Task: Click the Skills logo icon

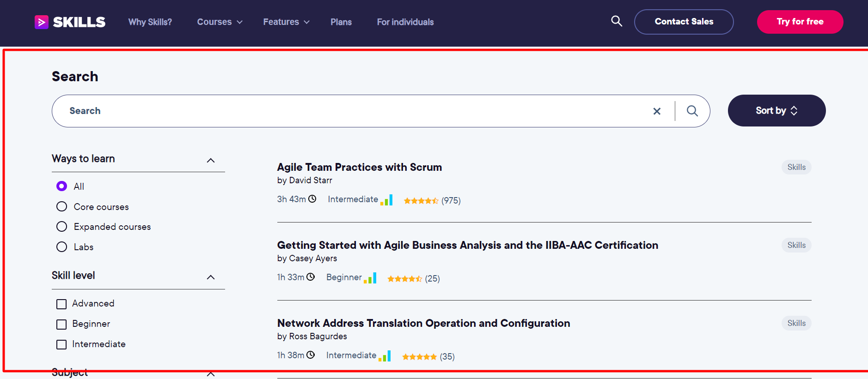Action: point(42,22)
